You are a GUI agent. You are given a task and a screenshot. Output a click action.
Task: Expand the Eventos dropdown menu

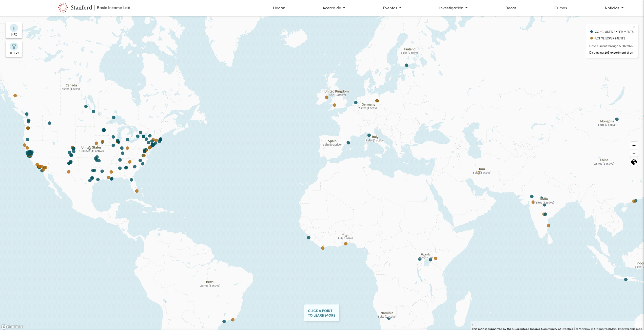click(392, 8)
